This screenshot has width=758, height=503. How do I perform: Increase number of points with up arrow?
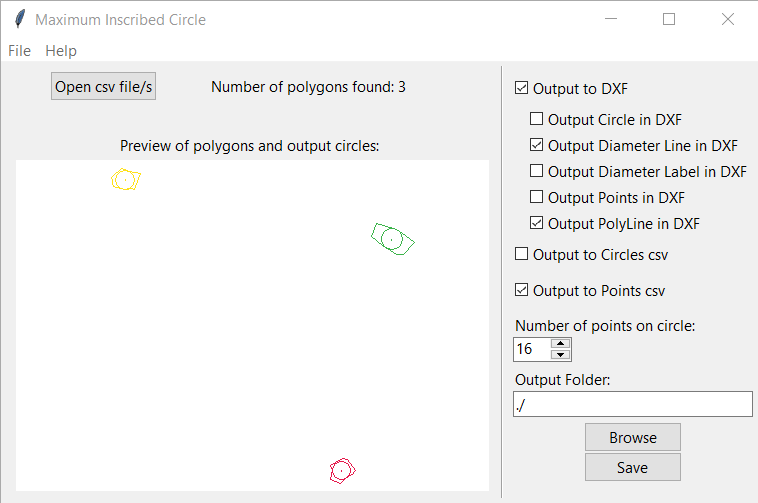tap(560, 344)
